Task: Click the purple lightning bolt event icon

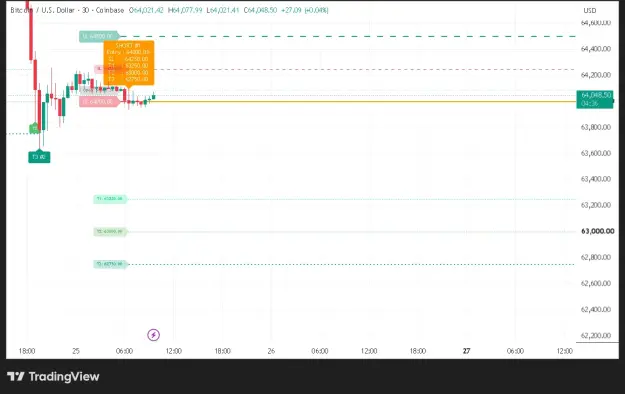Action: pos(153,335)
